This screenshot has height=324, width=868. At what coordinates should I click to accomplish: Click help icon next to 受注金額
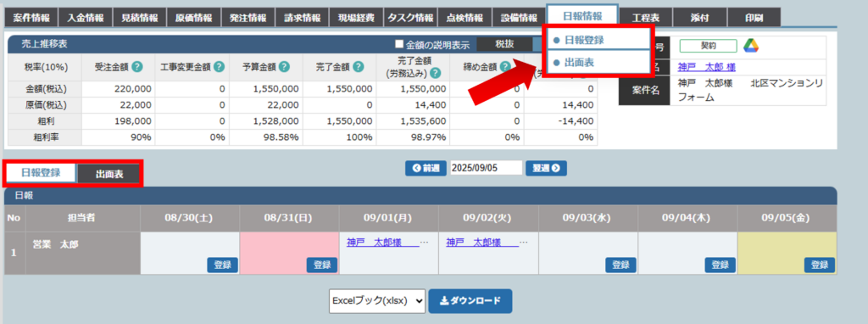[x=137, y=67]
